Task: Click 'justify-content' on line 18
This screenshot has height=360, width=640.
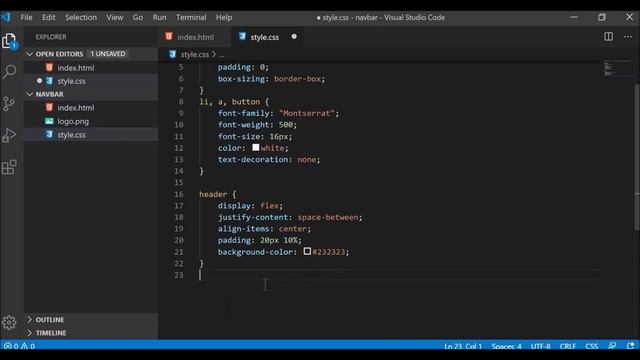Action: (x=253, y=218)
